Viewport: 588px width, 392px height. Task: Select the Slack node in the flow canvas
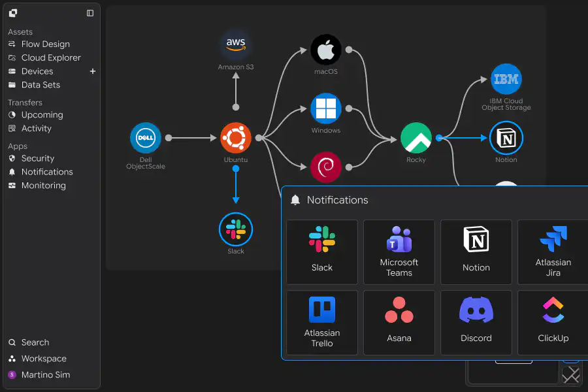tap(235, 229)
